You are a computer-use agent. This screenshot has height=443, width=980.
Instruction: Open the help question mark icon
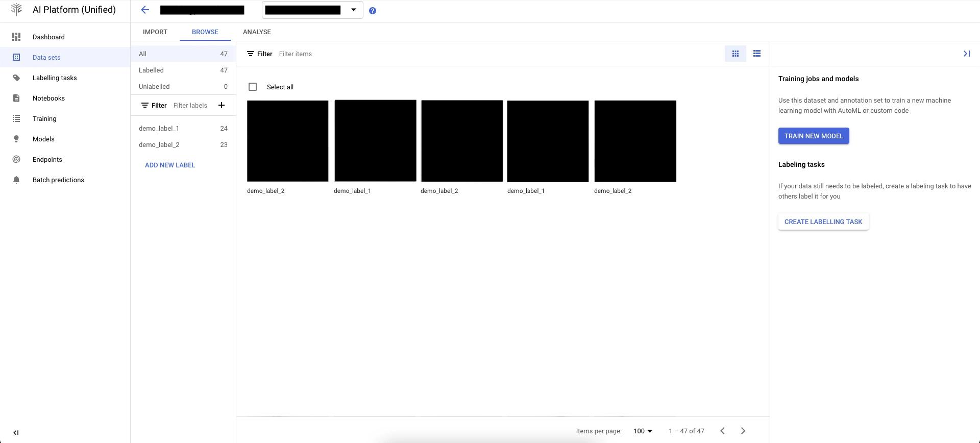coord(373,11)
